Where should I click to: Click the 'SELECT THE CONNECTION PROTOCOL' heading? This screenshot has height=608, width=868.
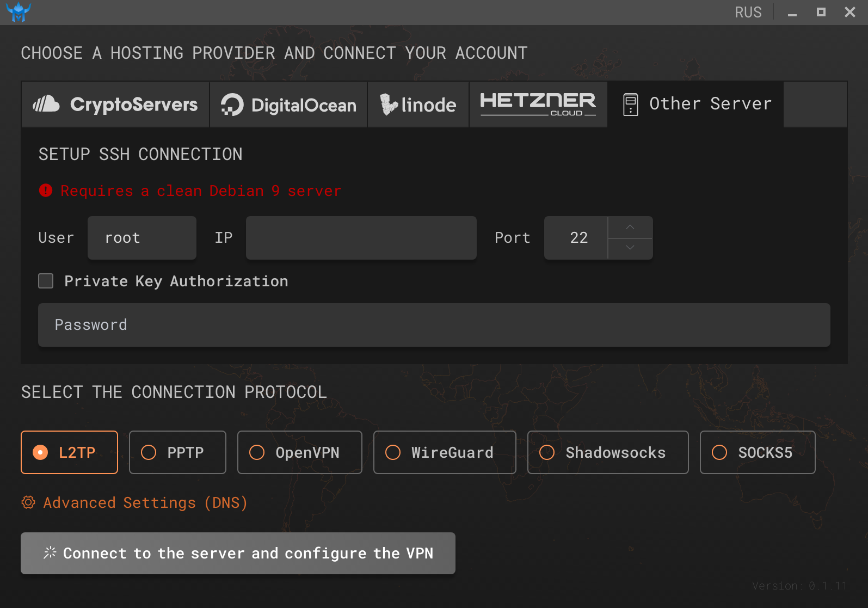click(x=174, y=392)
